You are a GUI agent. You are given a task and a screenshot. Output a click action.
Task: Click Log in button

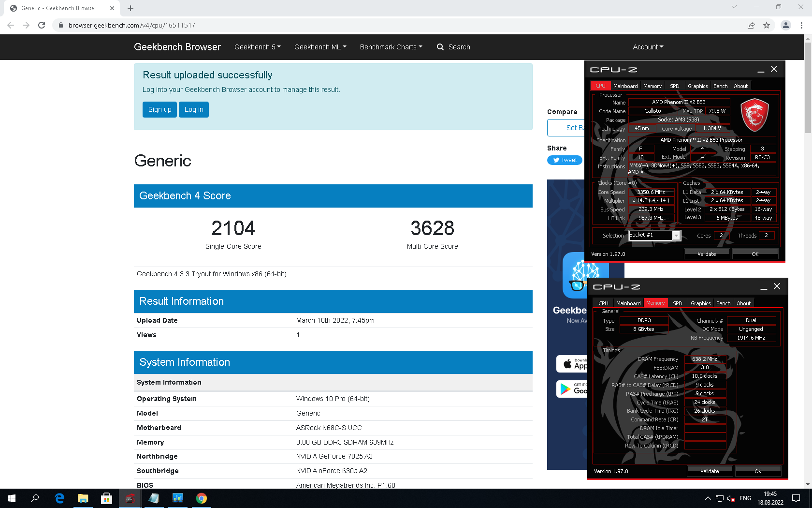pyautogui.click(x=194, y=109)
